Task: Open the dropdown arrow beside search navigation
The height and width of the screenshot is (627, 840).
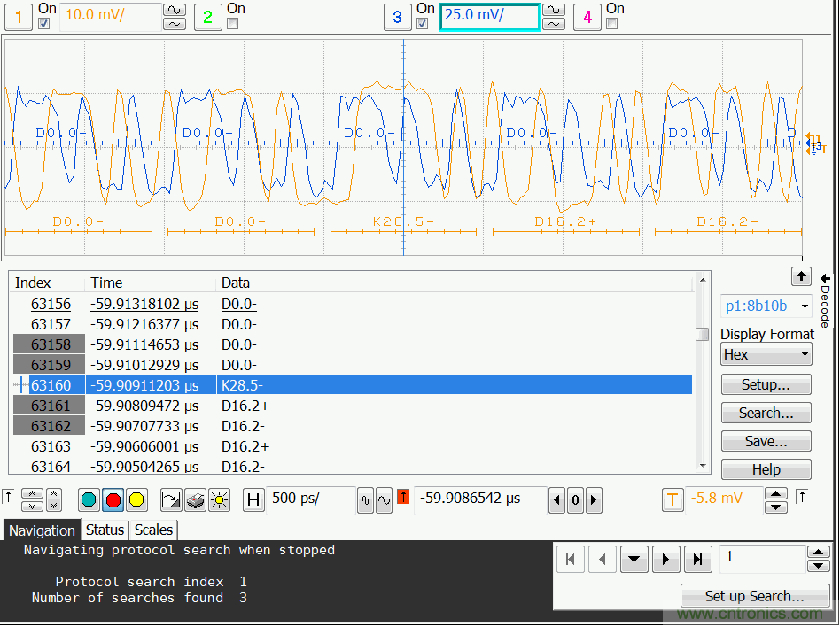Action: (634, 559)
